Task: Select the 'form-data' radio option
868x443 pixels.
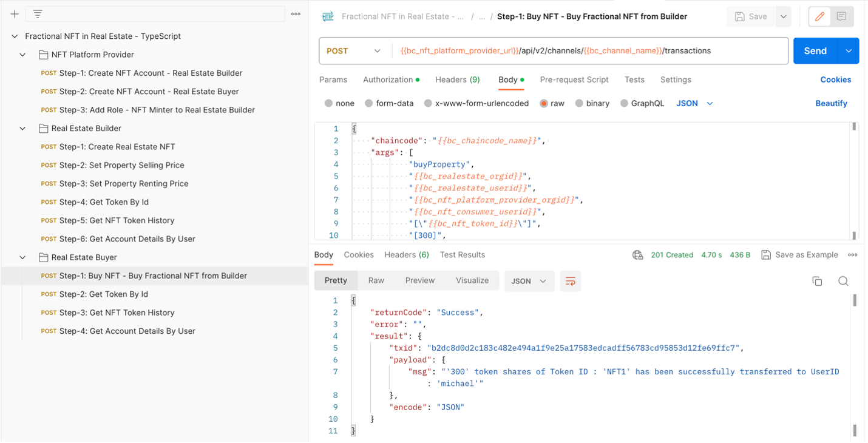Action: click(369, 103)
